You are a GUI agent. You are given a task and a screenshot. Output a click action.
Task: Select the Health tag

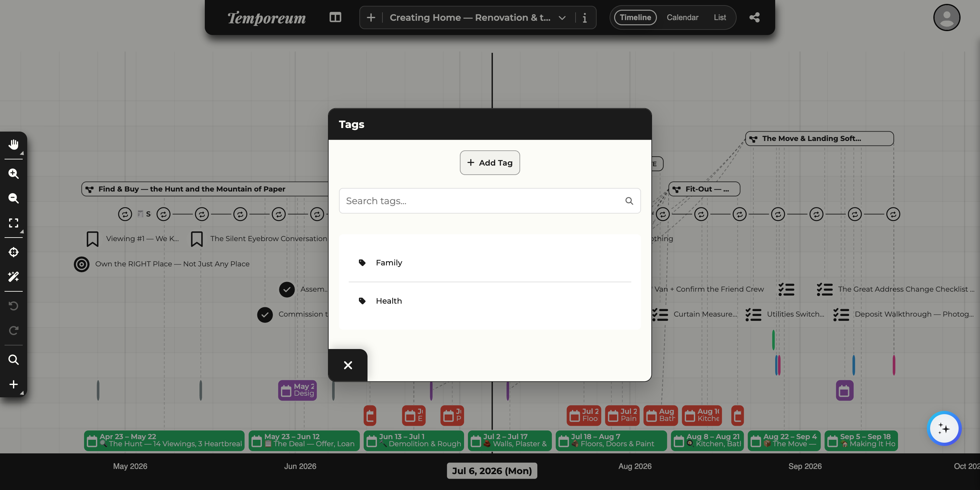click(x=490, y=301)
